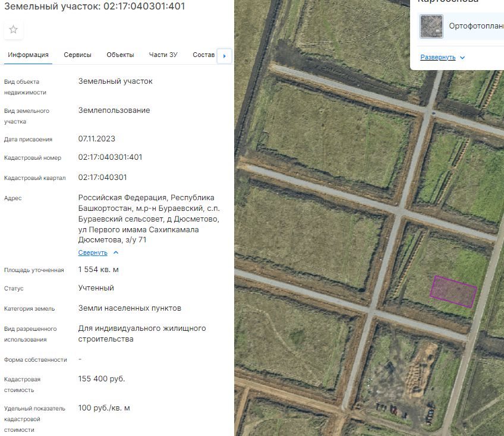Click the chevron beside Развернуть
The height and width of the screenshot is (436, 504).
pos(462,58)
